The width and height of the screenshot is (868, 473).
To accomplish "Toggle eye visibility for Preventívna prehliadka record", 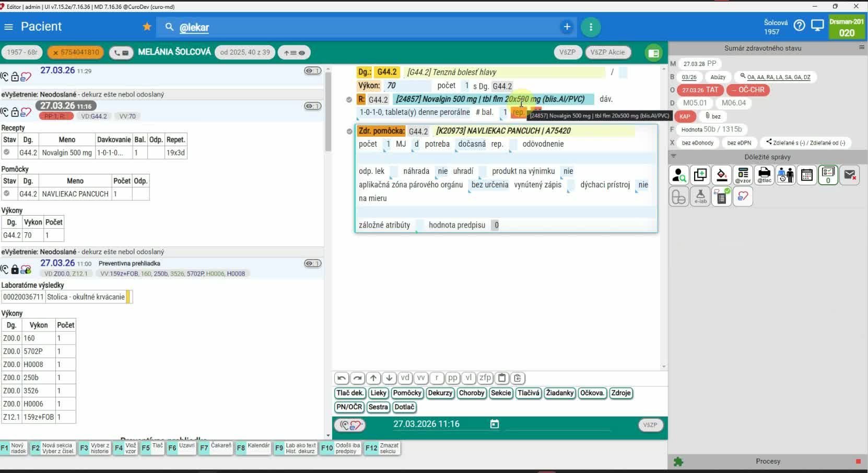I will click(x=312, y=264).
